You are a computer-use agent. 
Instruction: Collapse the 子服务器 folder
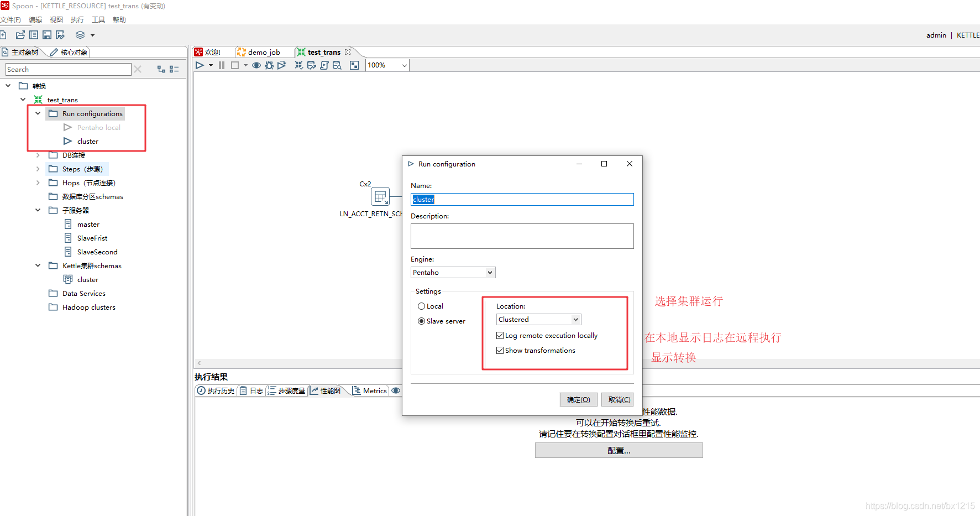[38, 210]
